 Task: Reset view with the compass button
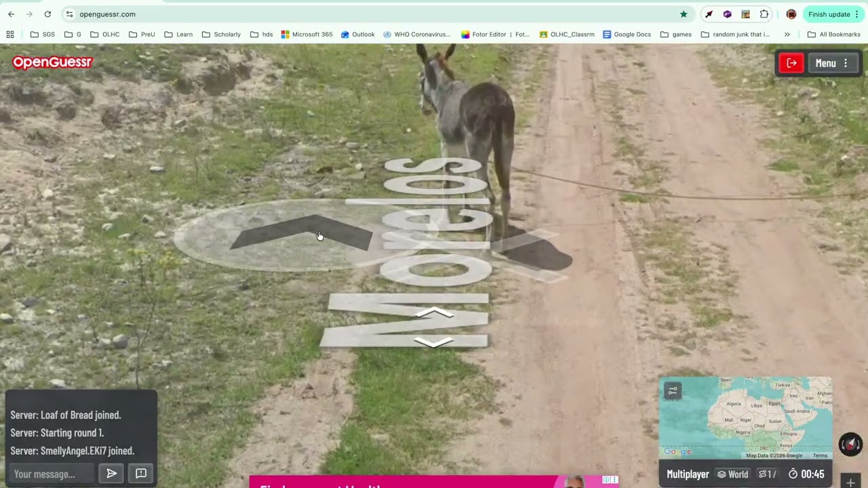(x=850, y=445)
